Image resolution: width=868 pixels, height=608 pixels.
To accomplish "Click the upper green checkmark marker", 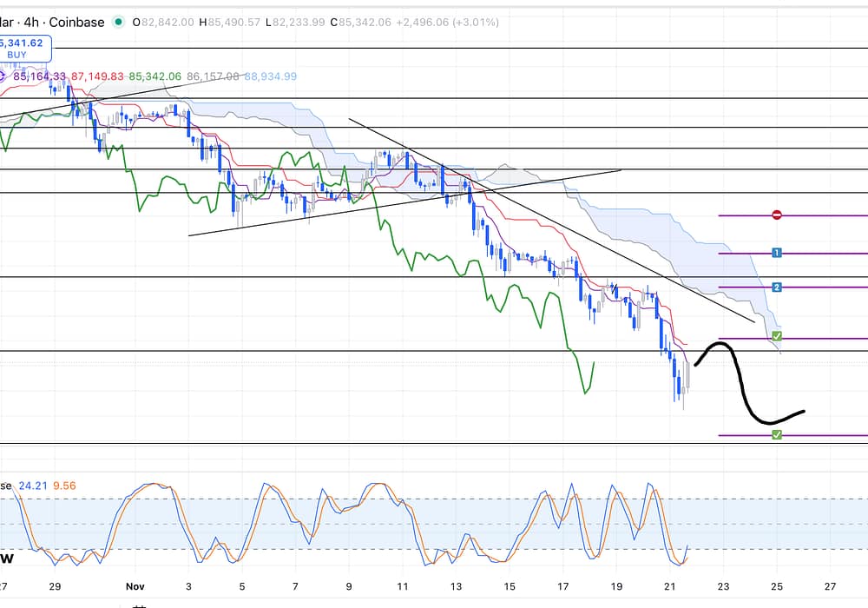I will click(777, 336).
